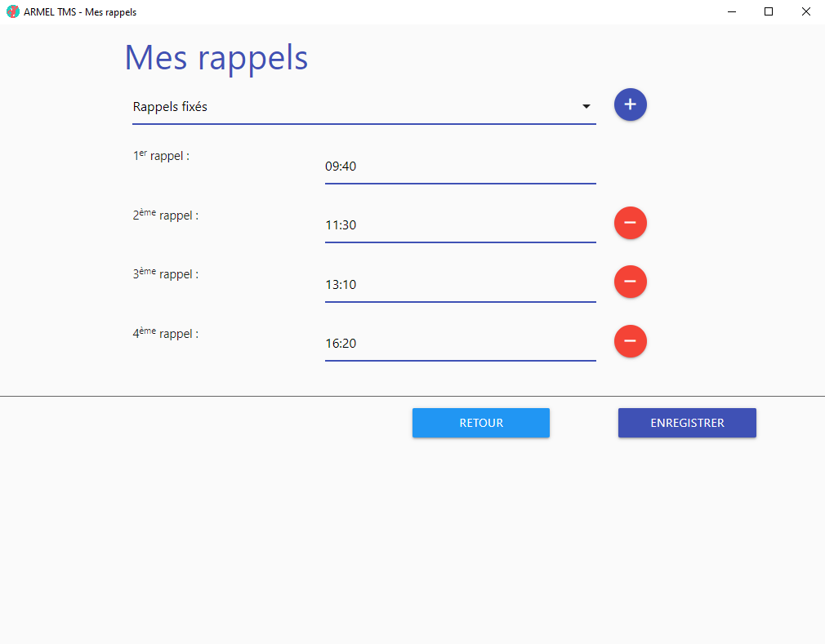Click the RETOUR button
This screenshot has width=825, height=644.
[481, 423]
